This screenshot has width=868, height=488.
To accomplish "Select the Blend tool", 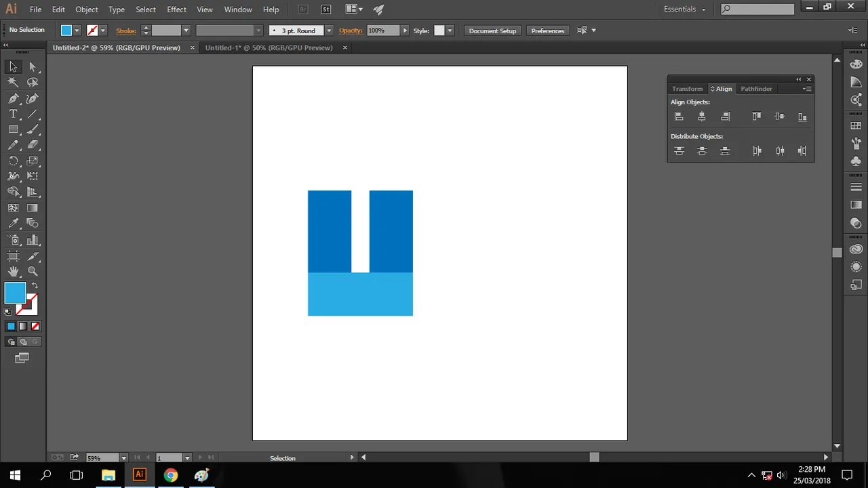I will (x=33, y=224).
